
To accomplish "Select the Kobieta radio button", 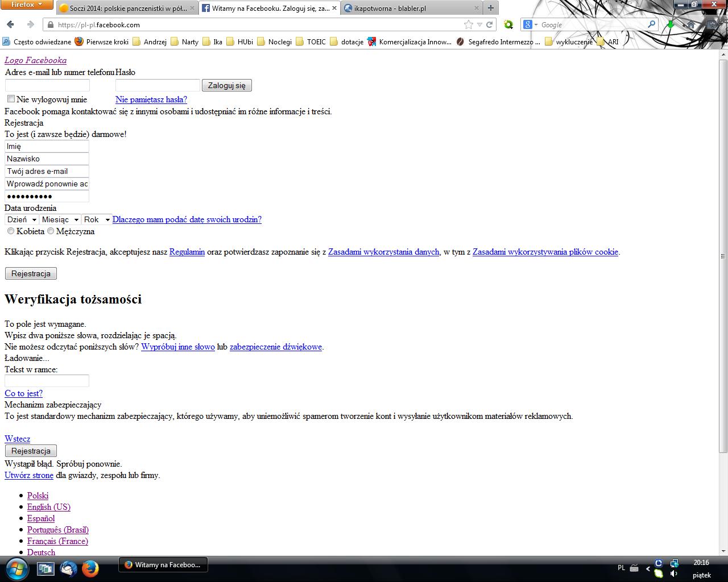I will pyautogui.click(x=11, y=231).
